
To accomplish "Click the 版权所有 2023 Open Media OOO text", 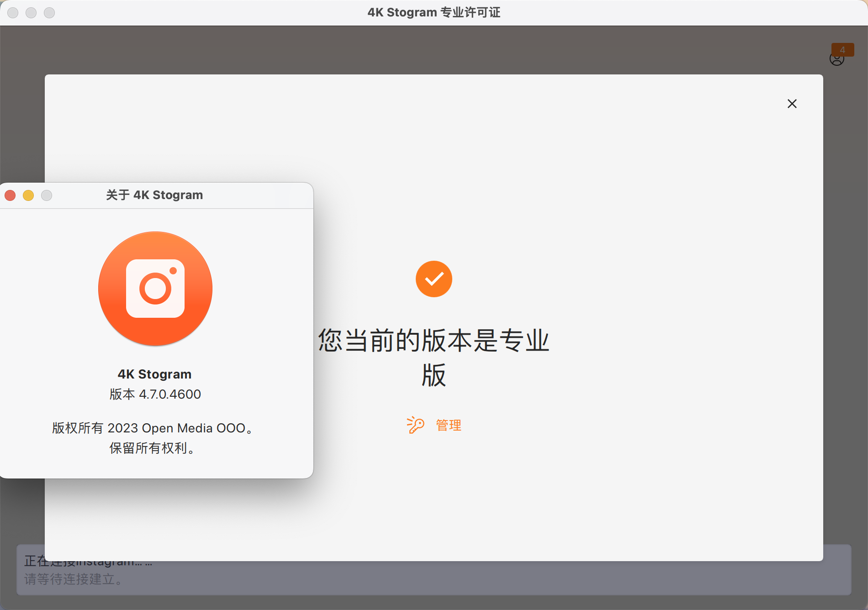I will point(153,428).
